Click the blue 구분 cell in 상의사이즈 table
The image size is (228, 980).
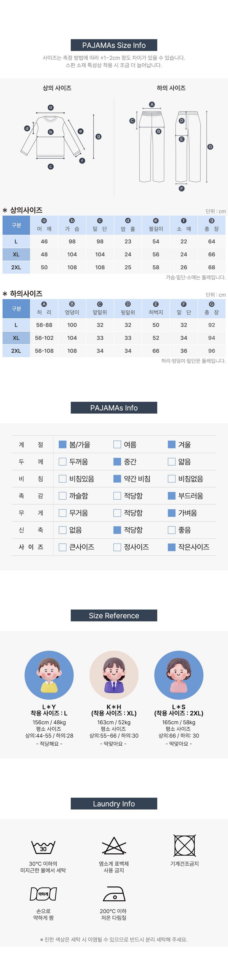(x=16, y=225)
